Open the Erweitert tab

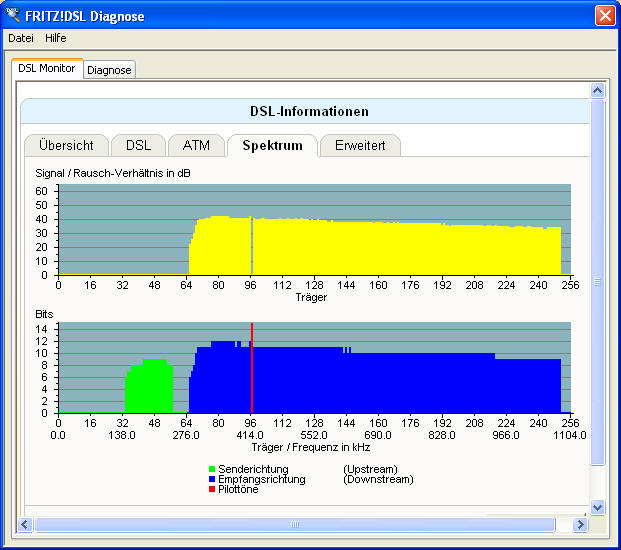(360, 145)
